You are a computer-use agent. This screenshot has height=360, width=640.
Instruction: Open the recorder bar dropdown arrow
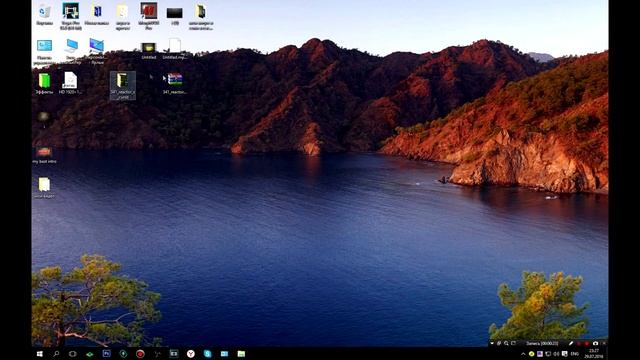[492, 344]
